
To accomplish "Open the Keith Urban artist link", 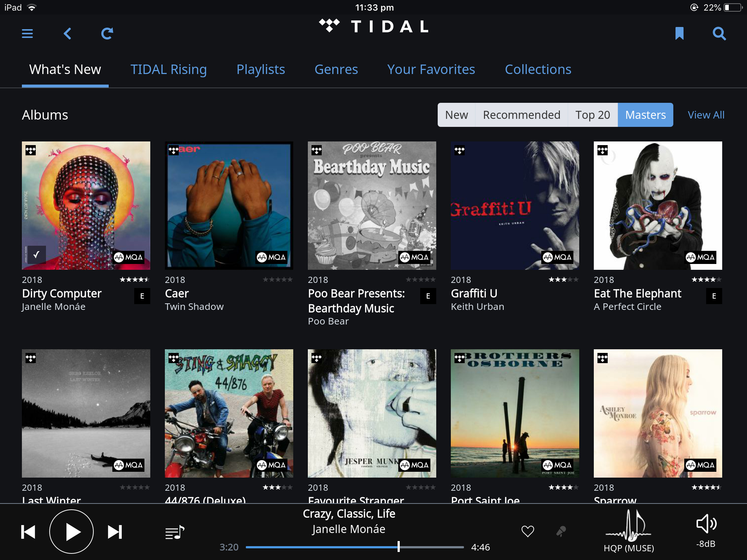I will click(477, 307).
